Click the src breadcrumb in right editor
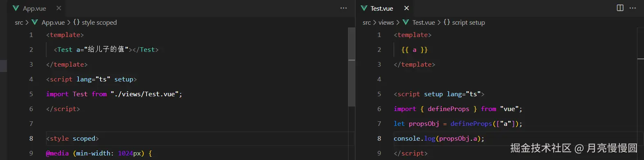 click(367, 23)
